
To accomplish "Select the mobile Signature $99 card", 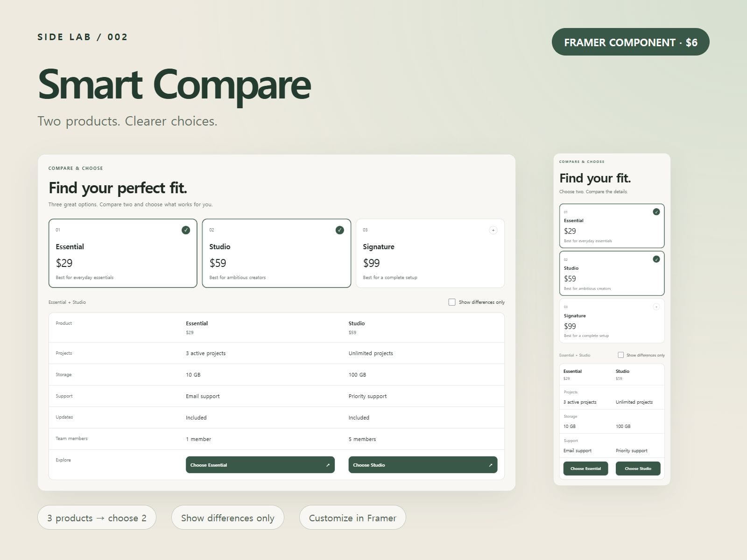I will (x=612, y=321).
